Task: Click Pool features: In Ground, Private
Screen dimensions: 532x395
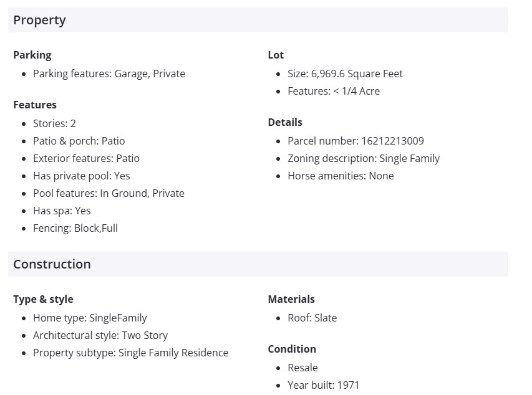Action: click(109, 193)
